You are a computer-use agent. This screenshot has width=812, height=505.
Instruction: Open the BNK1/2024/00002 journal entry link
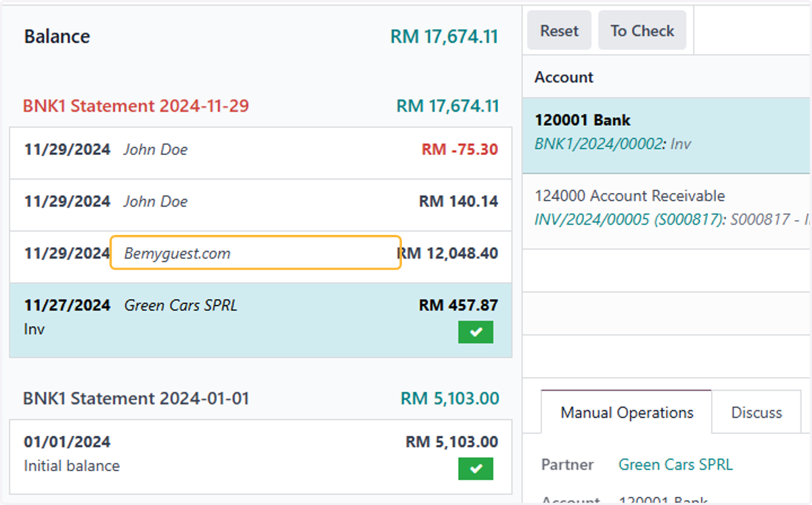(600, 144)
